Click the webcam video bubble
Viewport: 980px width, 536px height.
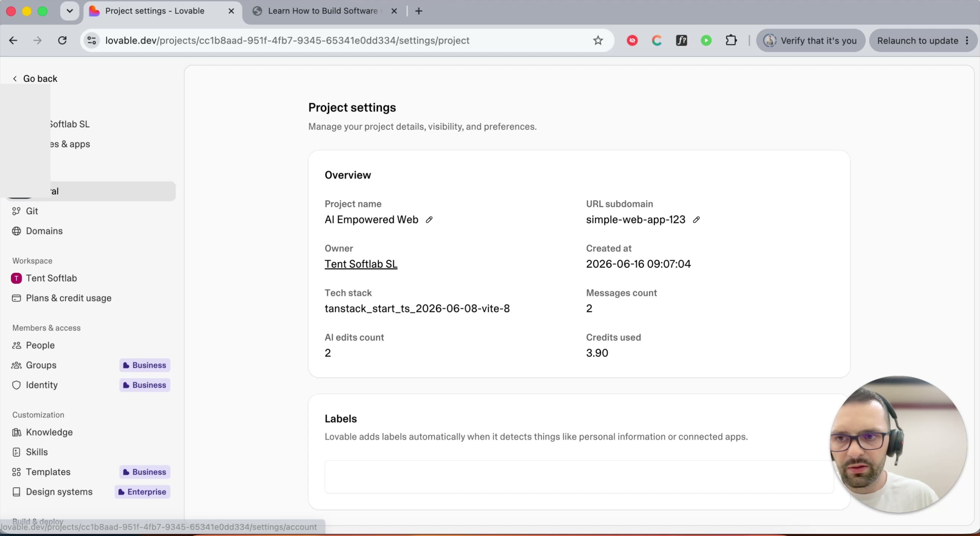pyautogui.click(x=899, y=444)
